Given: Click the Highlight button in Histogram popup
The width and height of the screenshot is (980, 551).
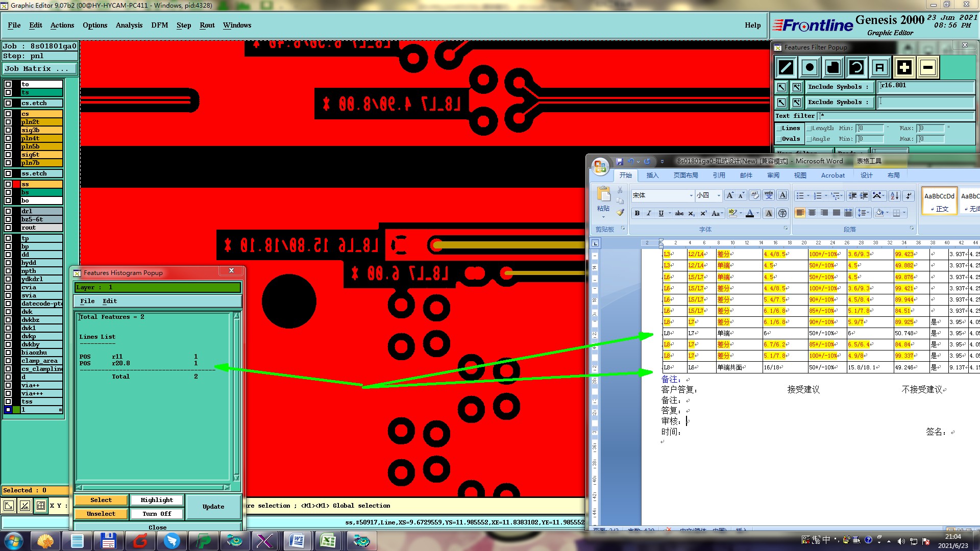Looking at the screenshot, I should click(157, 500).
